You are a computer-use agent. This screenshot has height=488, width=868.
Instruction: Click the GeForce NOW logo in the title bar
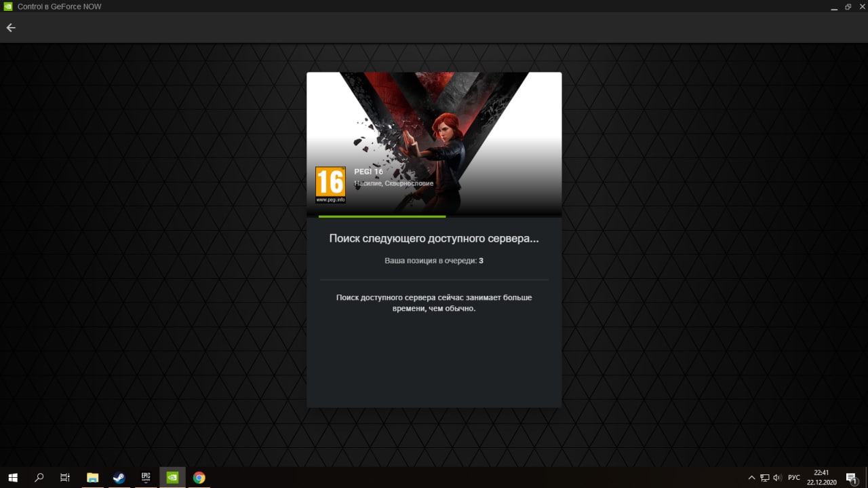8,6
